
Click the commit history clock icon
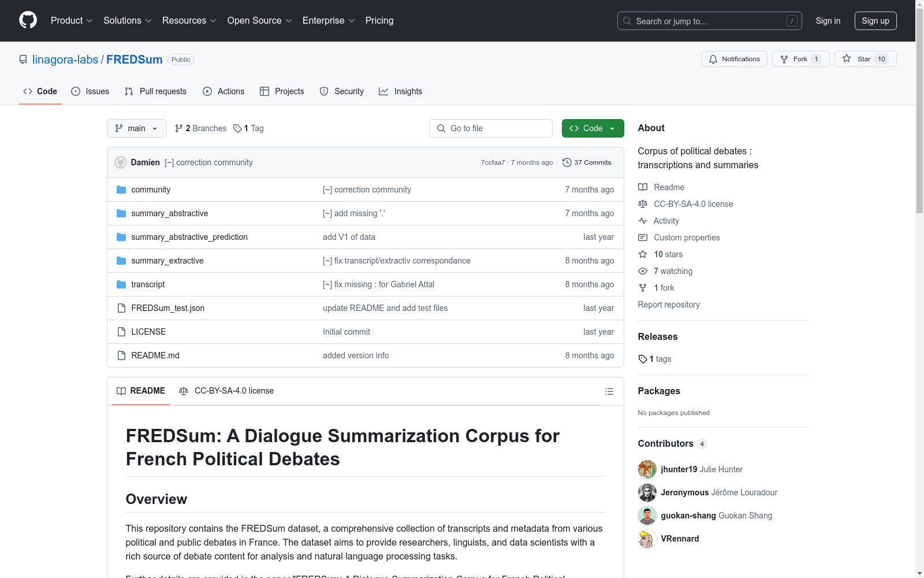click(x=567, y=162)
